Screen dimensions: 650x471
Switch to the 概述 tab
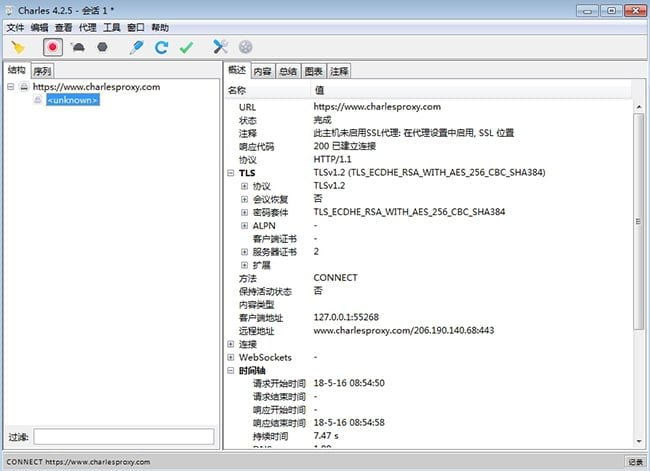pos(237,70)
